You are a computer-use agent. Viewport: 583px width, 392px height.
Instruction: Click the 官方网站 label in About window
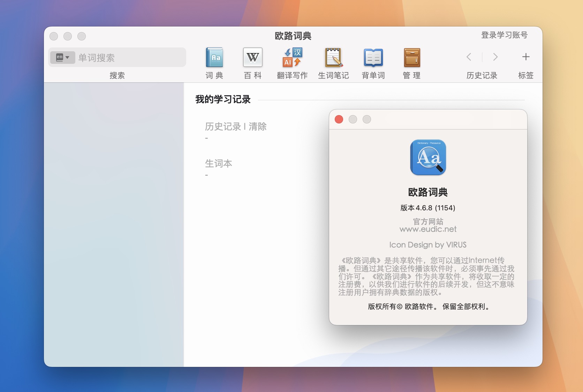point(428,221)
